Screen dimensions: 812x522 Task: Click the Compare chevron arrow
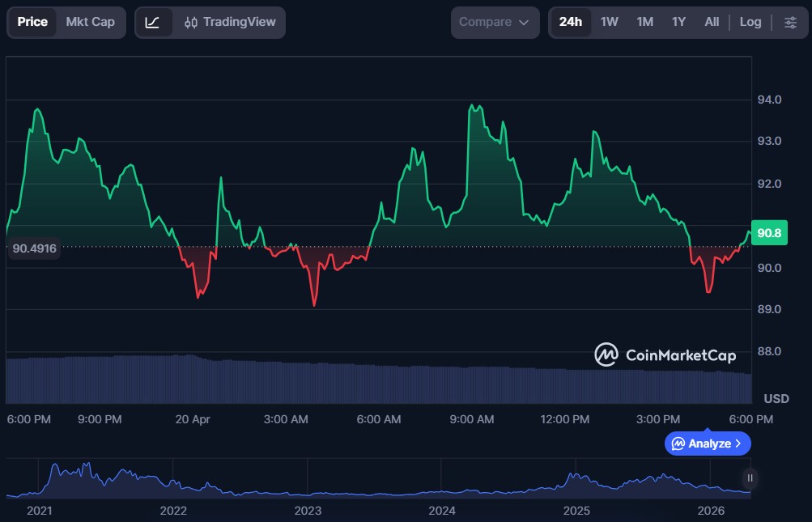(524, 22)
